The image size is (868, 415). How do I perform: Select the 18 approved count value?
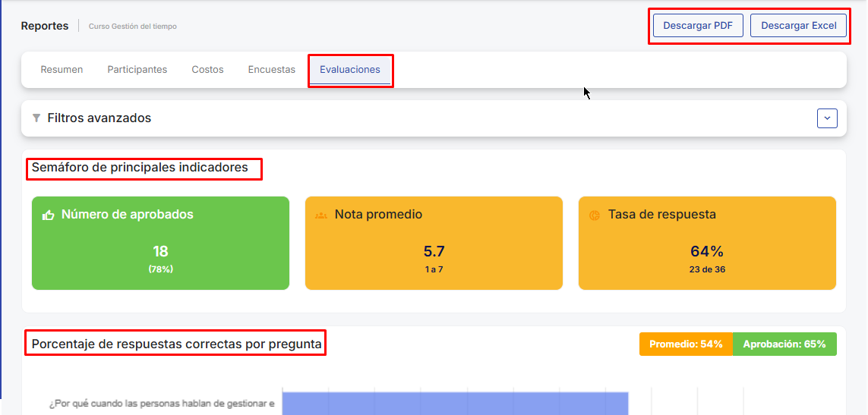(x=160, y=252)
